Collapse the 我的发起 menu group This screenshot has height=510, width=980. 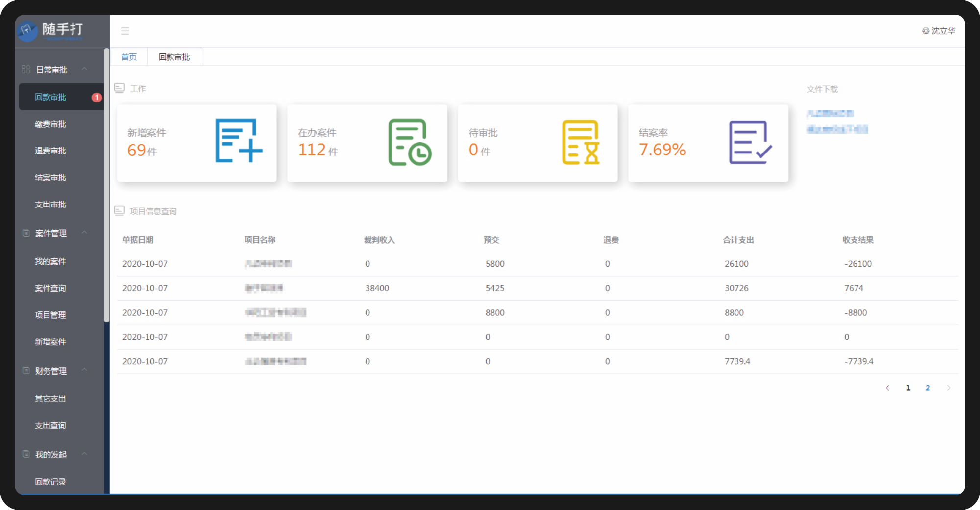(x=84, y=454)
